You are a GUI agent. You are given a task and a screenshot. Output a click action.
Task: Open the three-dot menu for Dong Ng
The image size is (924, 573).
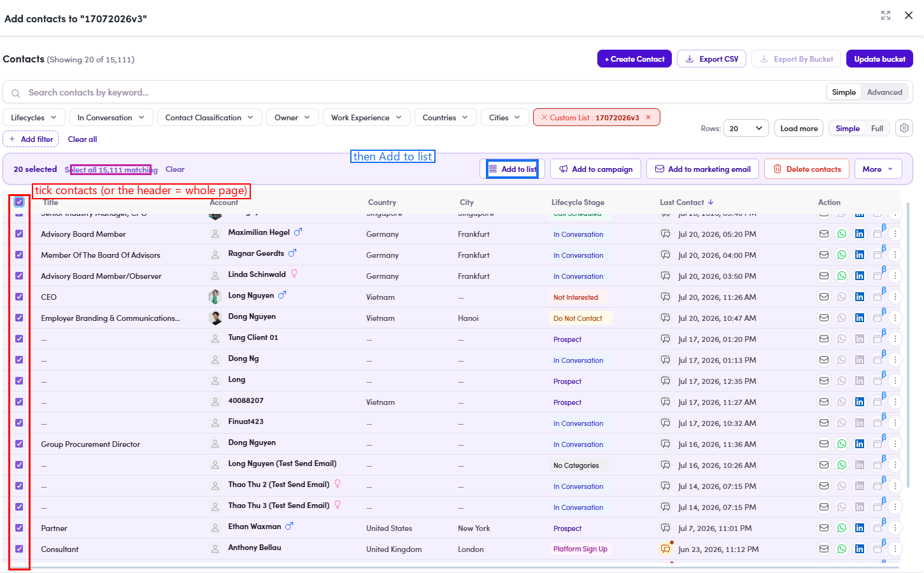pyautogui.click(x=895, y=360)
